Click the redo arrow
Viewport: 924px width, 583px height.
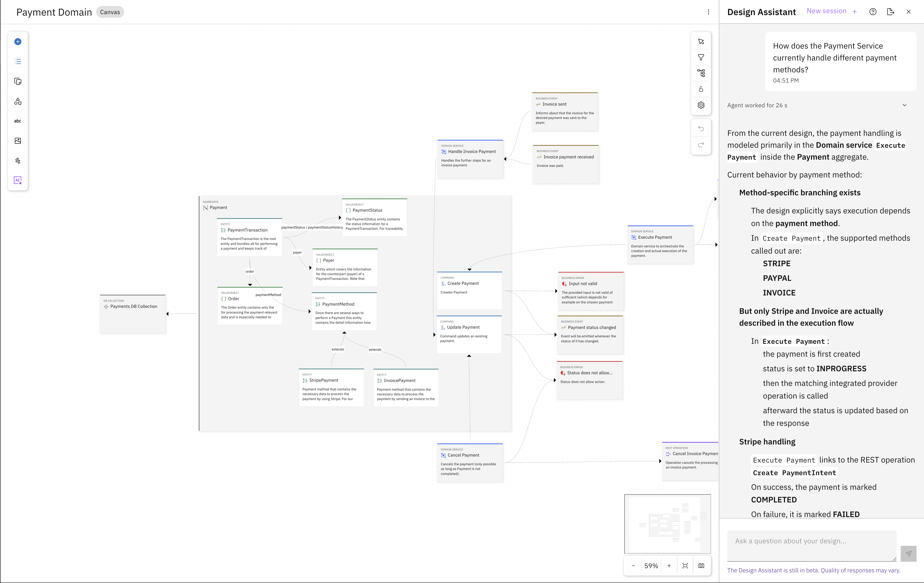click(x=701, y=145)
